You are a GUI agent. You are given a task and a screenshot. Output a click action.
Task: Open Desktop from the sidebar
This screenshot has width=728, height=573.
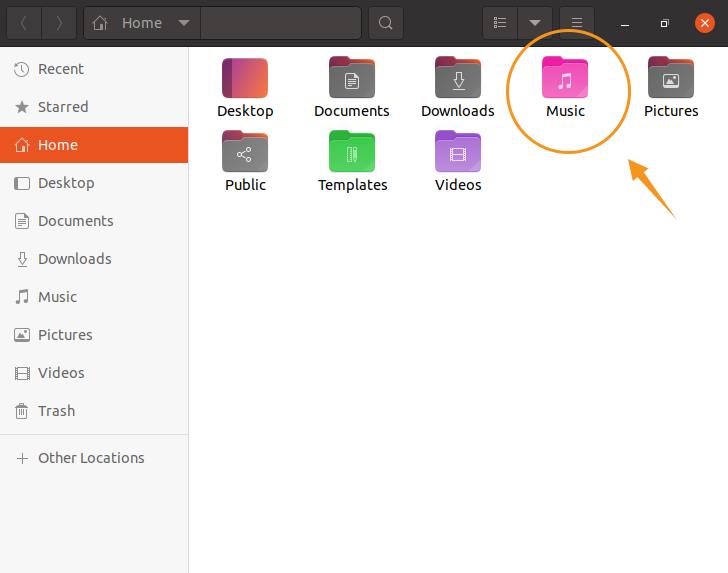[94, 183]
